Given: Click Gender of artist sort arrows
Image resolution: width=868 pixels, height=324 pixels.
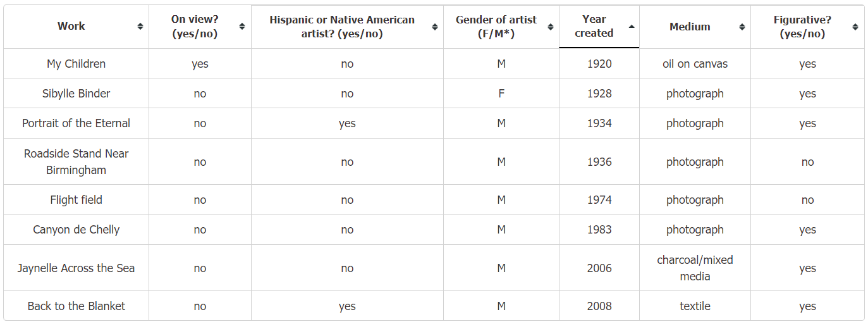Looking at the screenshot, I should click(551, 27).
